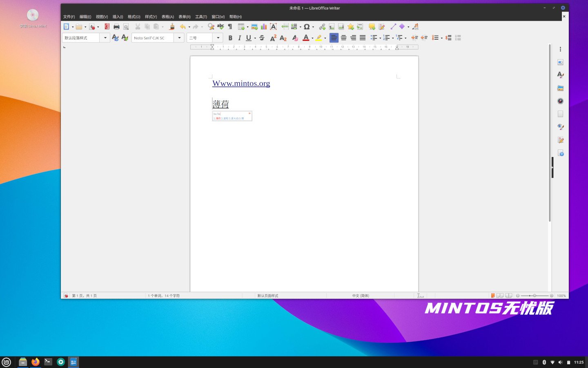Click the Update Selected Style icon
Viewport: 588px width, 368px height.
[x=115, y=38]
